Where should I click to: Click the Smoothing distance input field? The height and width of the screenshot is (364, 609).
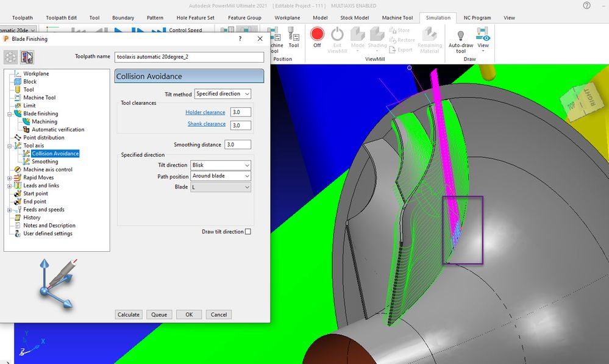click(238, 145)
